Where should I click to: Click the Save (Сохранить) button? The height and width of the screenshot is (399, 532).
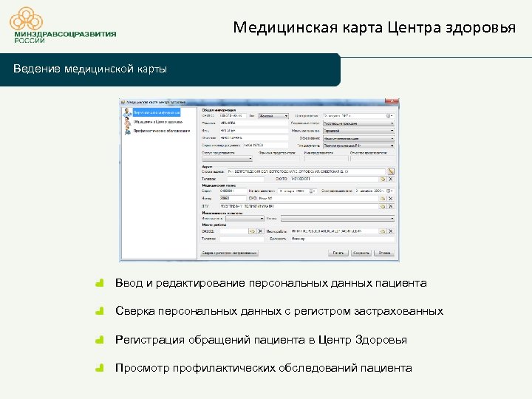pyautogui.click(x=361, y=253)
